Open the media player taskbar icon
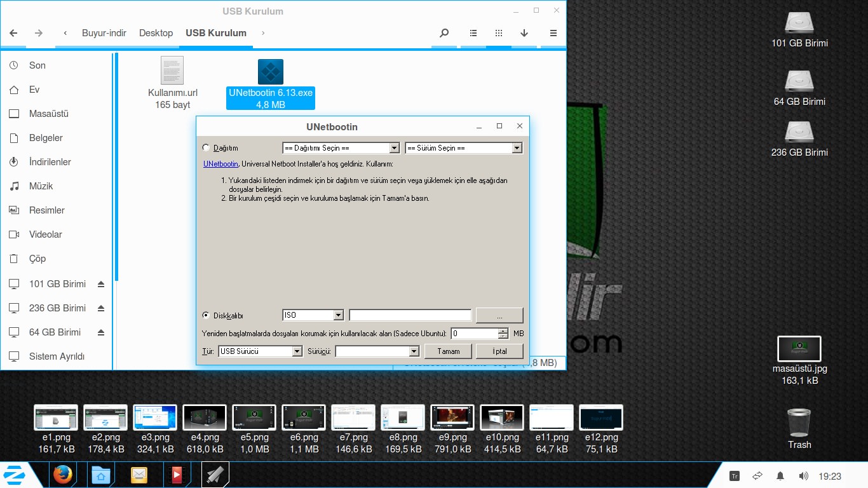This screenshot has width=868, height=488. point(177,475)
